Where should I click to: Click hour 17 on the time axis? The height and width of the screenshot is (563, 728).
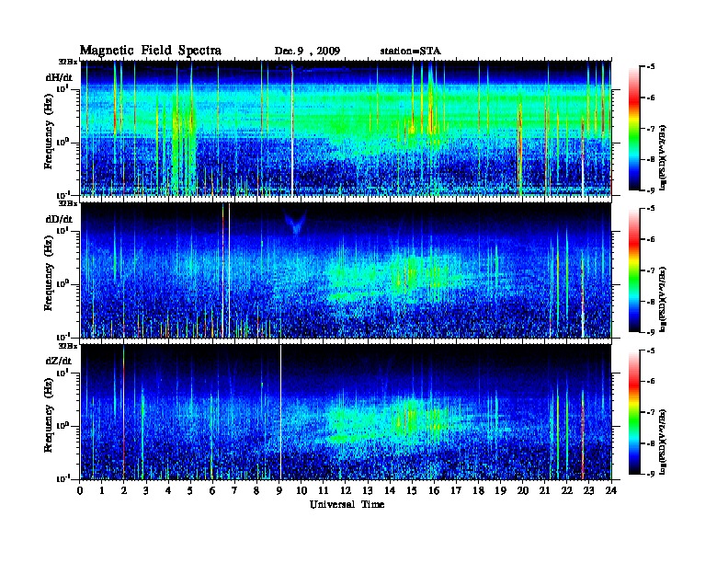pos(457,490)
